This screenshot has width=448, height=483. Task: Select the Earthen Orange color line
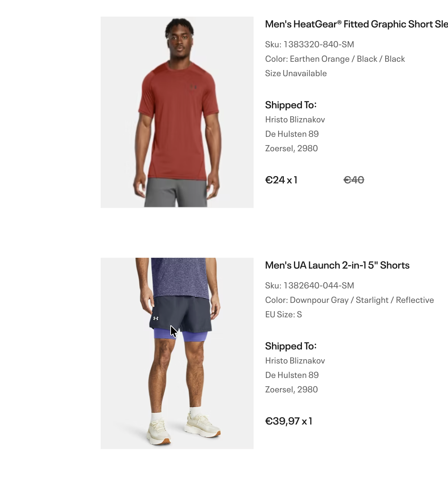pos(335,59)
